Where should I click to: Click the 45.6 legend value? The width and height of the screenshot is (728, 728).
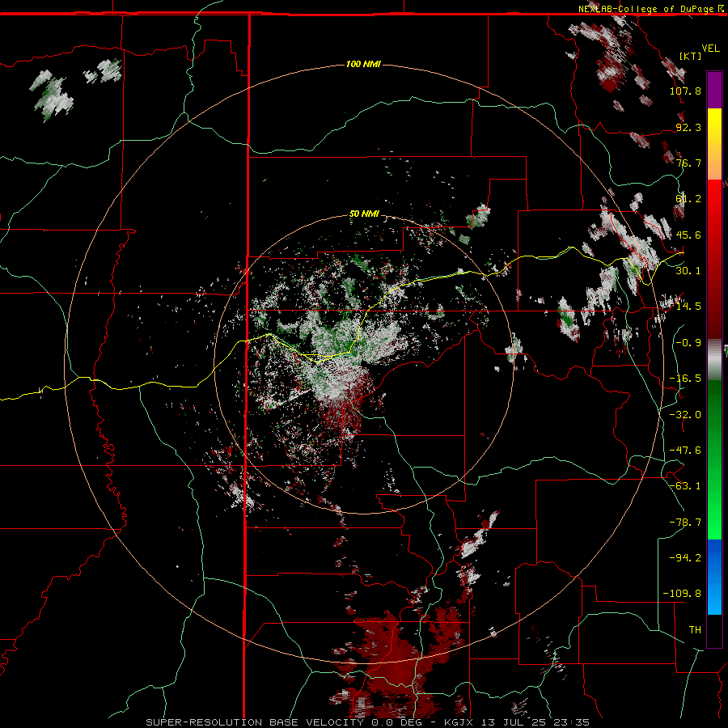pyautogui.click(x=688, y=235)
